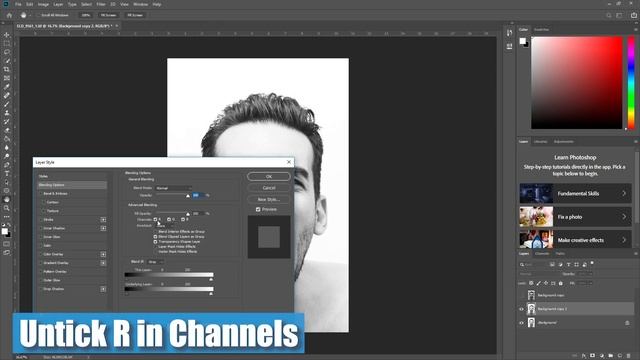Viewport: 640px width, 360px height.
Task: Click the share icon at top right
Action: (633, 15)
